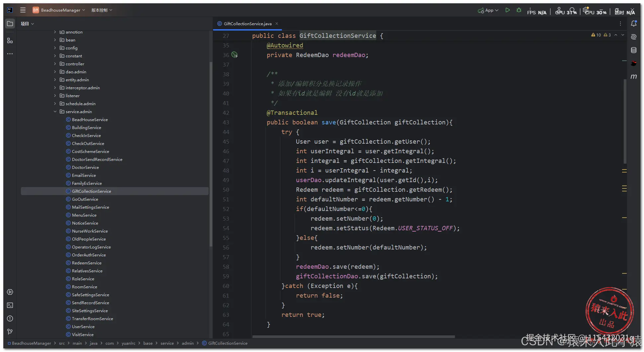Go to previous highlighted problem arrow
This screenshot has width=644, height=352.
(616, 35)
